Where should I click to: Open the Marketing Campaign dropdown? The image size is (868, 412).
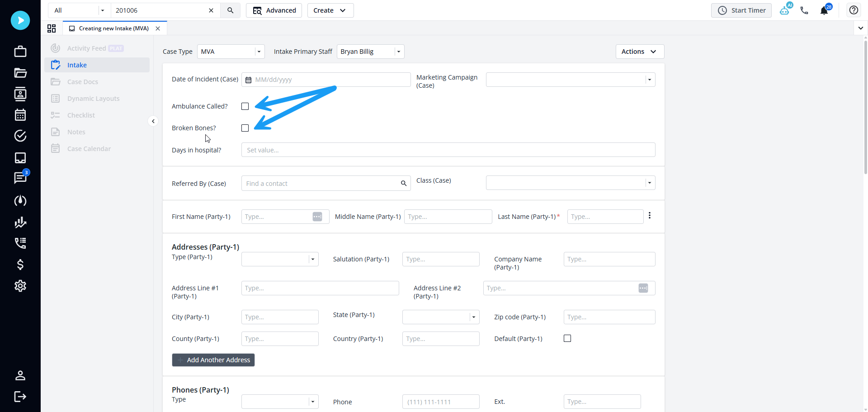click(x=571, y=80)
